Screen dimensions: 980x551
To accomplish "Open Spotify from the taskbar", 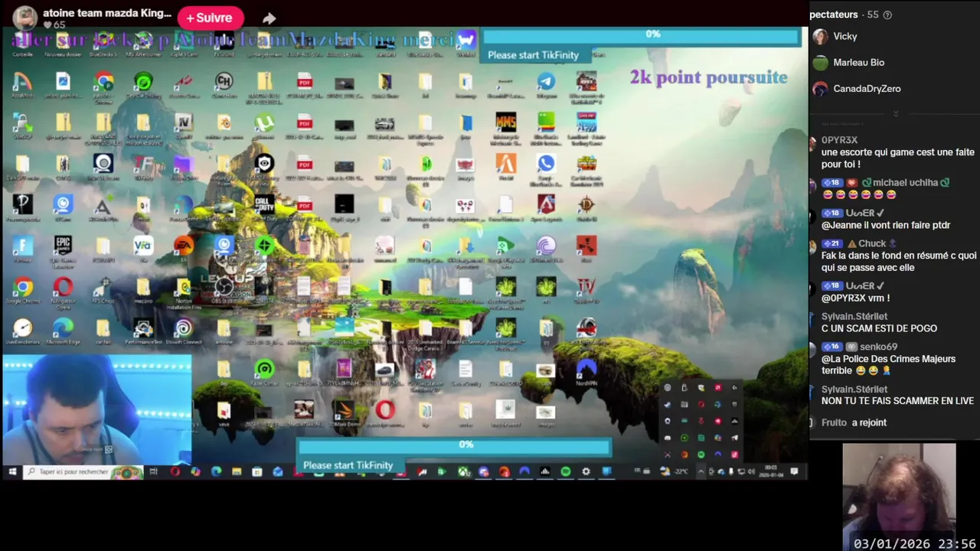I will 565,472.
